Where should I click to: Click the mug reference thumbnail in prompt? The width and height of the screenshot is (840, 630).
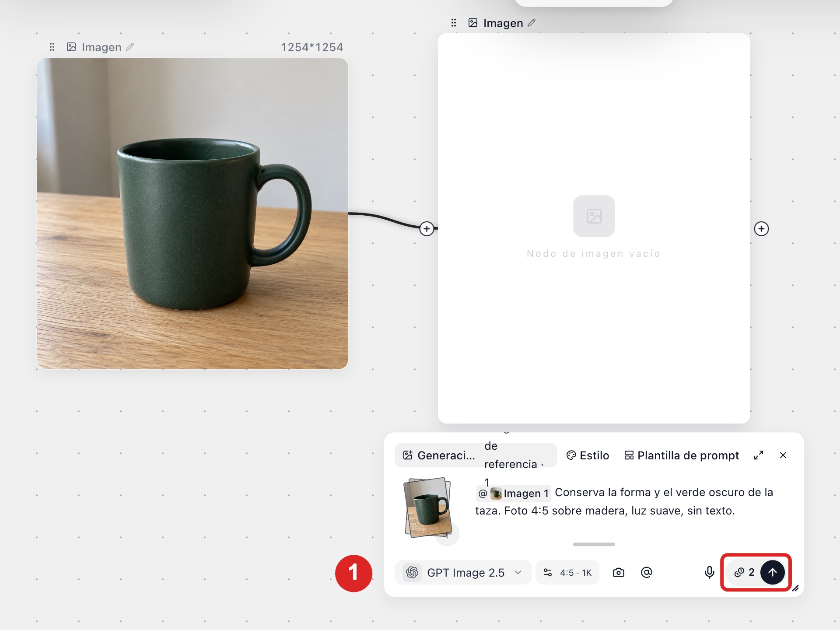(x=428, y=508)
